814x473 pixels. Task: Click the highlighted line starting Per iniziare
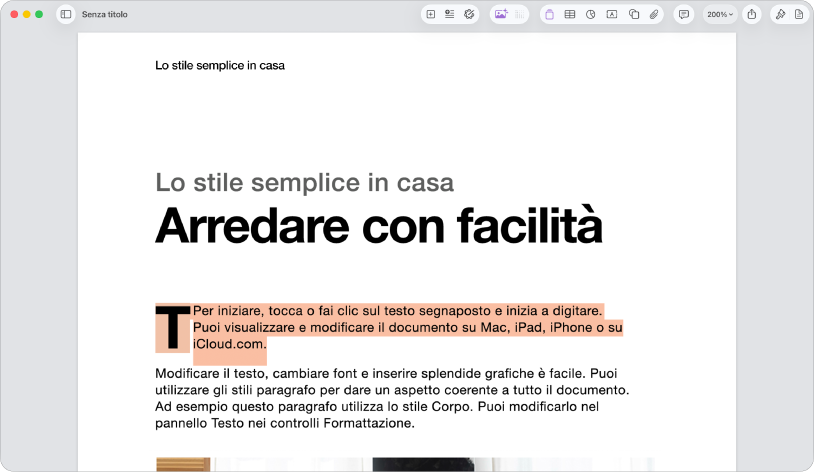[397, 311]
